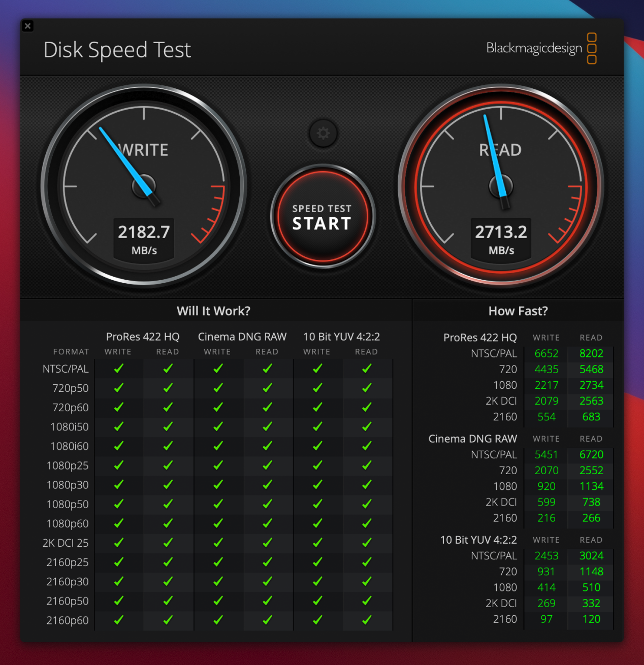Click 10 Bit YUV 1080 read value 510
The image size is (644, 665).
click(592, 587)
